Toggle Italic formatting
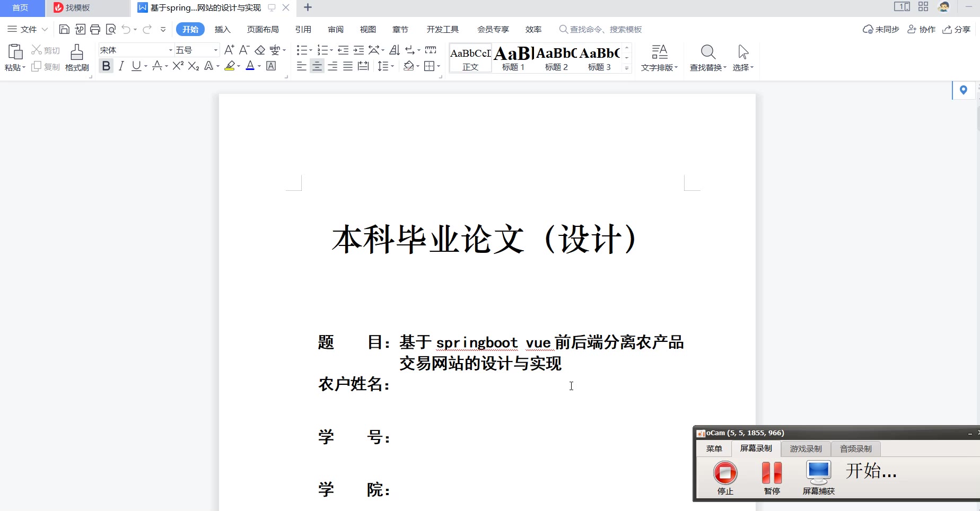The width and height of the screenshot is (980, 511). tap(121, 66)
